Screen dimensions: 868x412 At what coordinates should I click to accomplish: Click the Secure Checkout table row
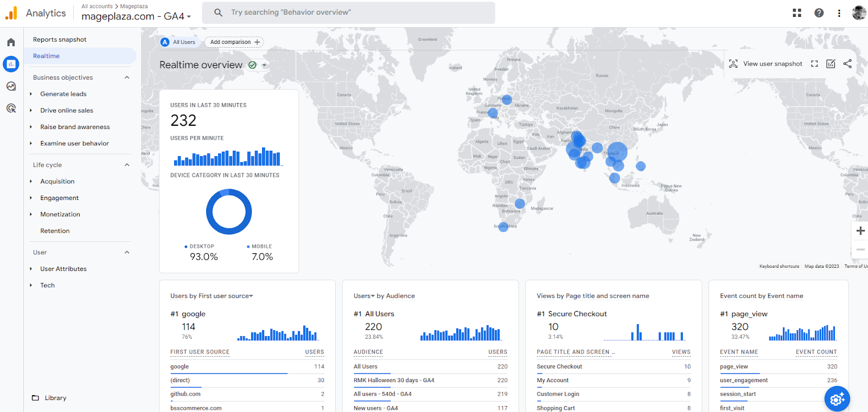[614, 367]
